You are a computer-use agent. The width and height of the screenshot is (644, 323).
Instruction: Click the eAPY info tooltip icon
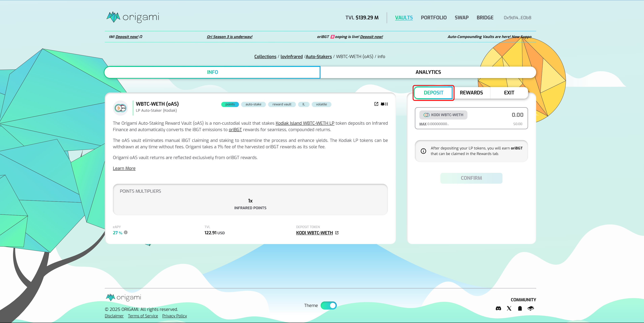coord(126,232)
